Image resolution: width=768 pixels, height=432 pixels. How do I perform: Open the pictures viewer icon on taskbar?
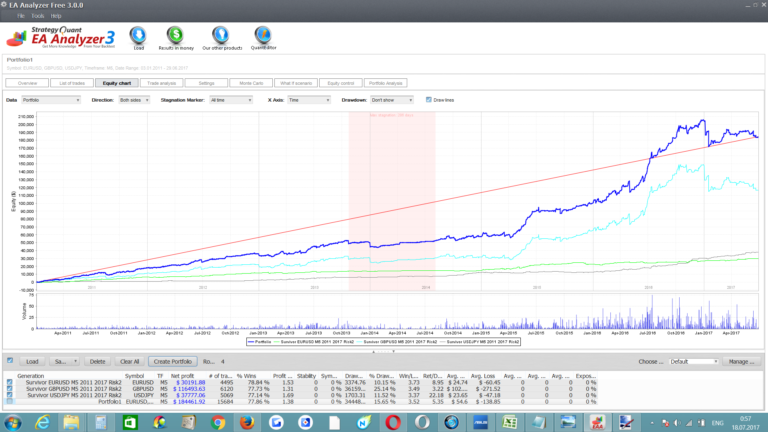[568, 422]
